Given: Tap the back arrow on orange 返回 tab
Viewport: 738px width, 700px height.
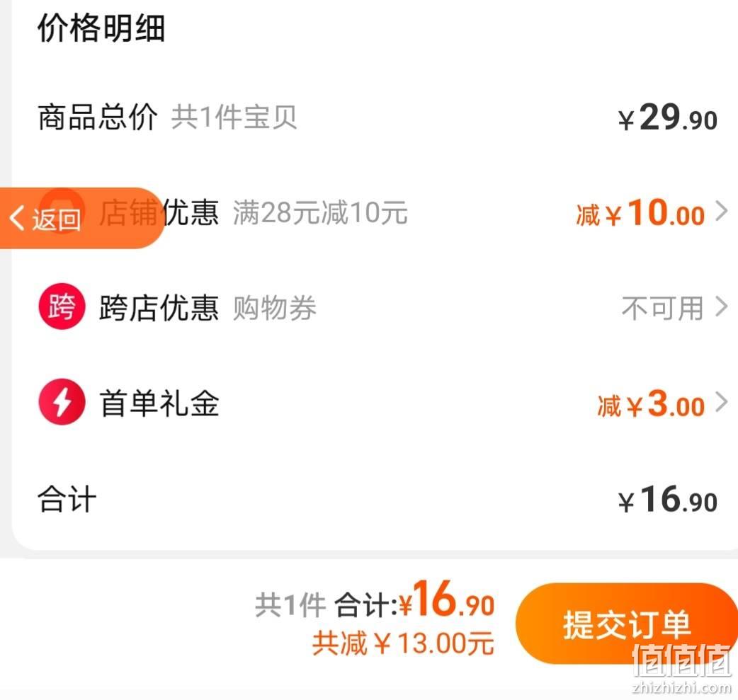Looking at the screenshot, I should [17, 218].
